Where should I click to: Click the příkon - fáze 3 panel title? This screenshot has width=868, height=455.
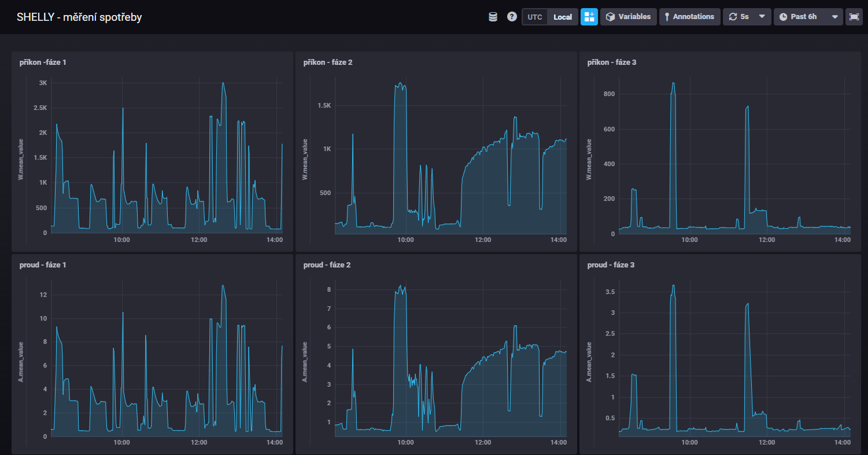tap(611, 62)
